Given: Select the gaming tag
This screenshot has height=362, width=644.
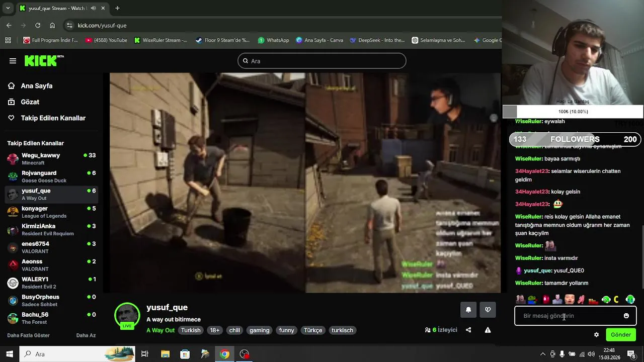Looking at the screenshot, I should click(x=259, y=330).
